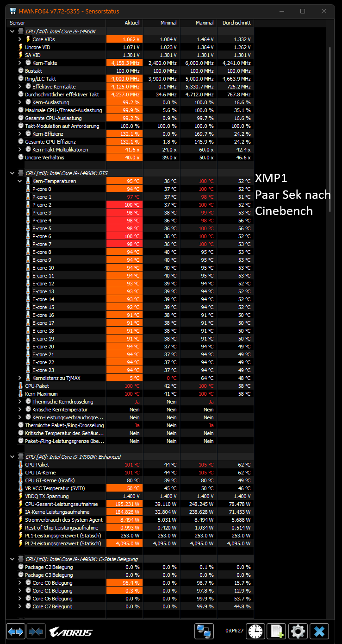Click lightning icon beside Uncore VID
This screenshot has width=342, height=644.
point(20,47)
